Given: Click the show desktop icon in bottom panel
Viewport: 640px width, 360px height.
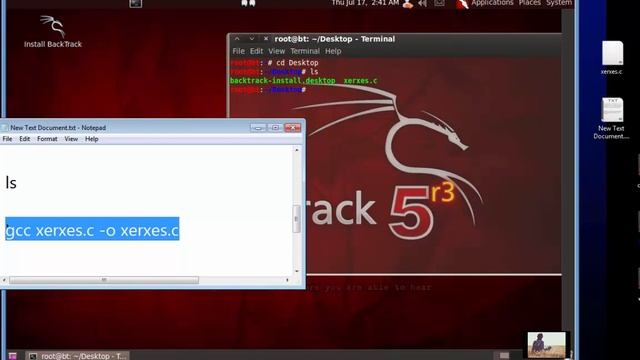Looking at the screenshot, I should click(13, 356).
